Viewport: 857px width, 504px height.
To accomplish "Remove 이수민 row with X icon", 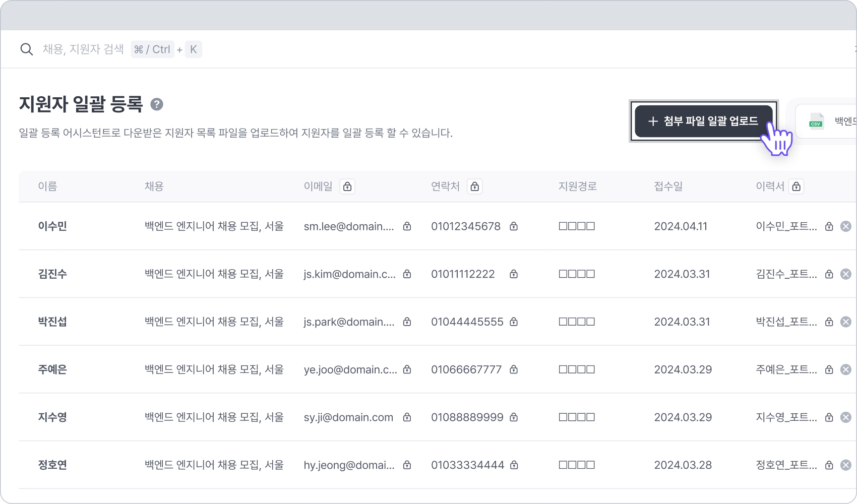I will pyautogui.click(x=846, y=226).
